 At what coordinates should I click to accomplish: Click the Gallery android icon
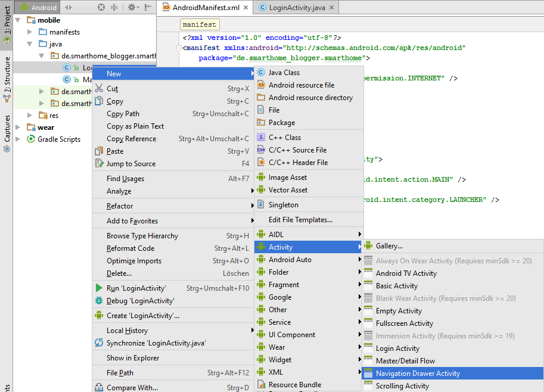(368, 245)
